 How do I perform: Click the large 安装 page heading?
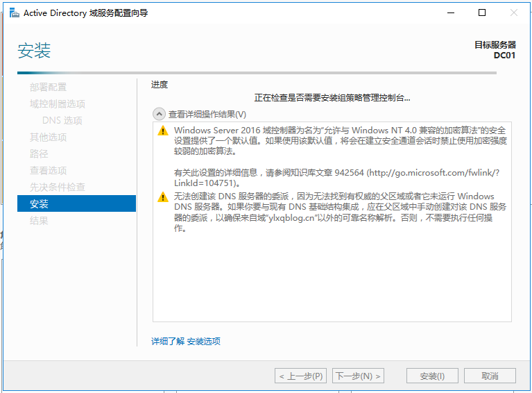point(34,51)
